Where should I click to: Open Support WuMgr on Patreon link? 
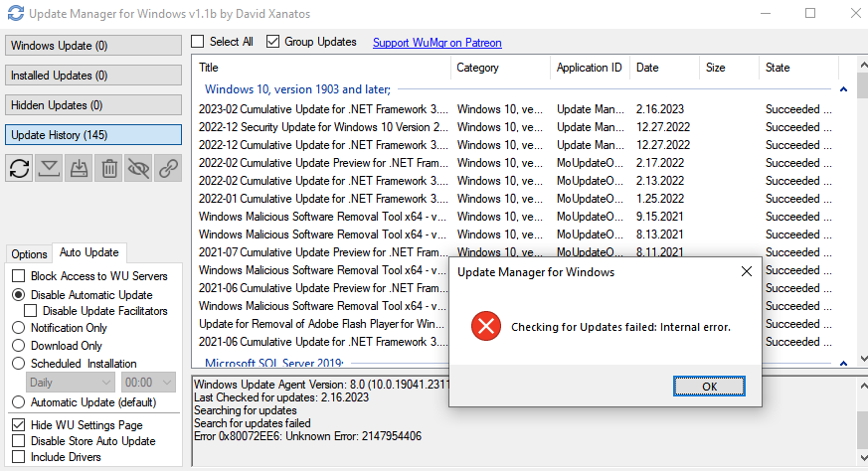coord(436,43)
